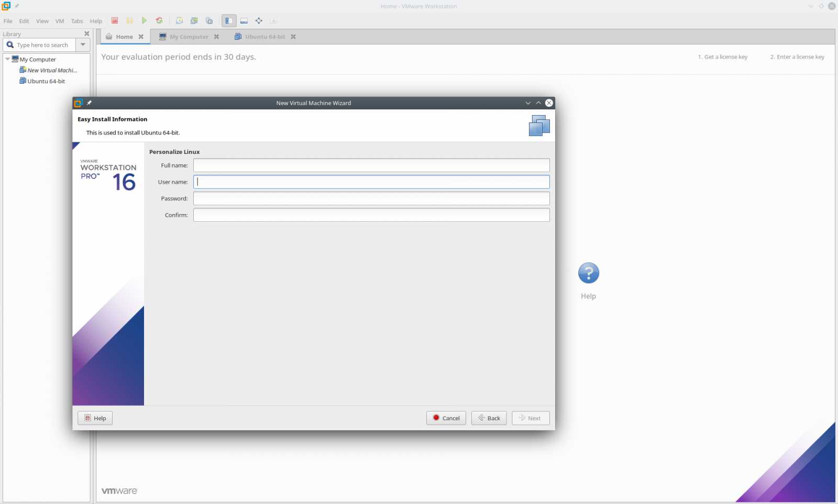Open the Help menu
This screenshot has height=504, width=838.
coord(96,21)
